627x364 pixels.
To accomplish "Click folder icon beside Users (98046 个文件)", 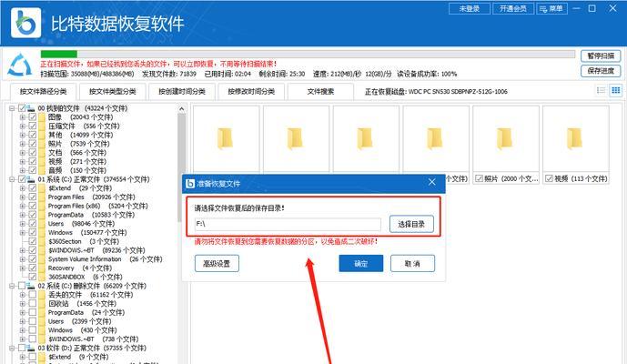I will pos(42,224).
